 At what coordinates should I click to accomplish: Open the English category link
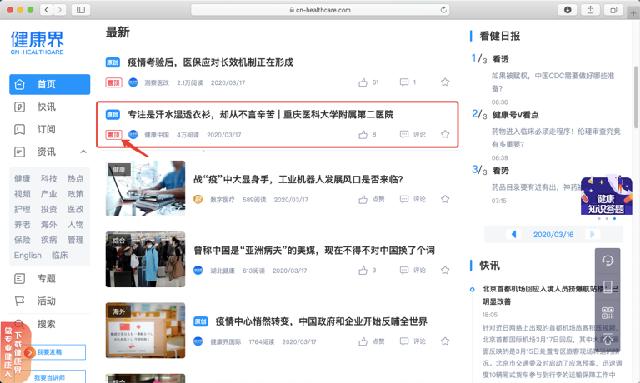coord(27,255)
